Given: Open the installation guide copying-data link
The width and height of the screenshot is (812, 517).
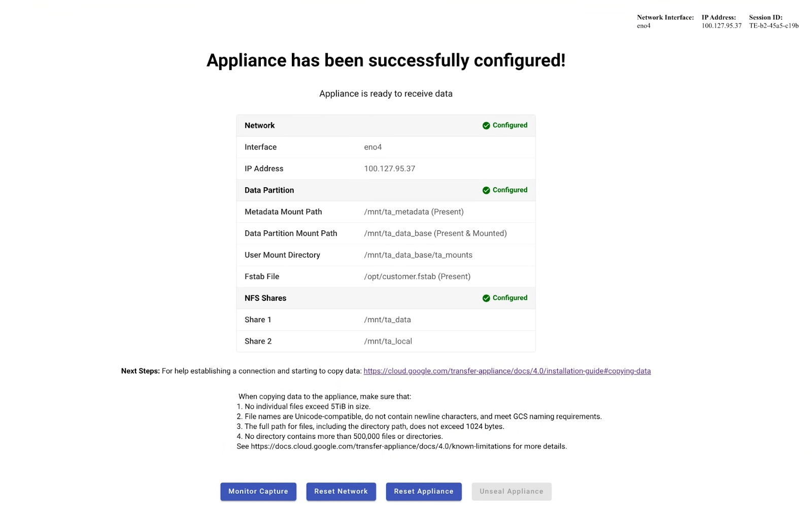Looking at the screenshot, I should click(507, 371).
